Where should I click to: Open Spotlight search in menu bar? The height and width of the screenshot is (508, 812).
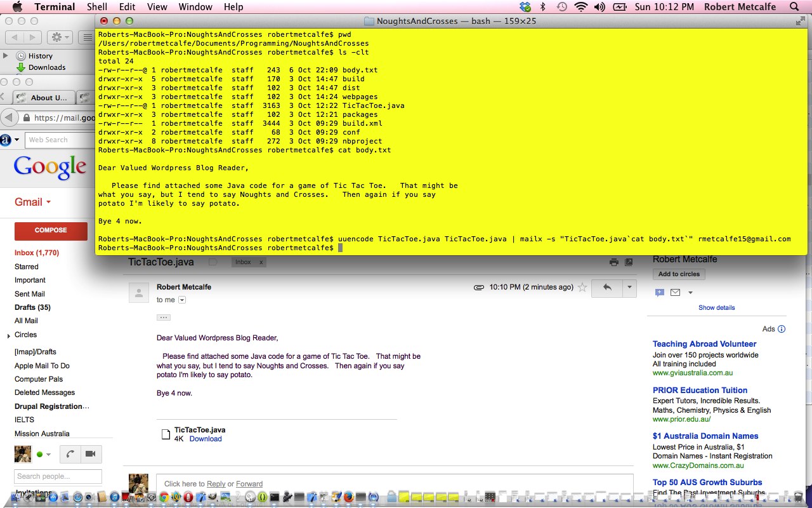794,7
